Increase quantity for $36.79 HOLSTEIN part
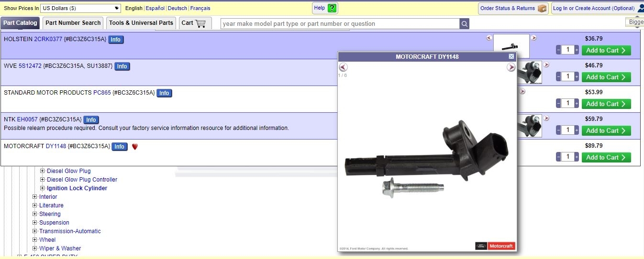 (577, 50)
